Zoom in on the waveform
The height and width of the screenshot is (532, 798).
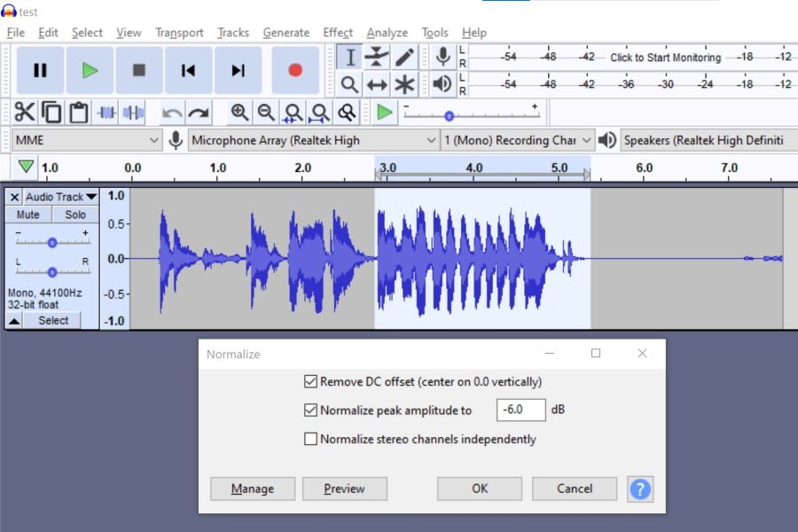point(239,113)
